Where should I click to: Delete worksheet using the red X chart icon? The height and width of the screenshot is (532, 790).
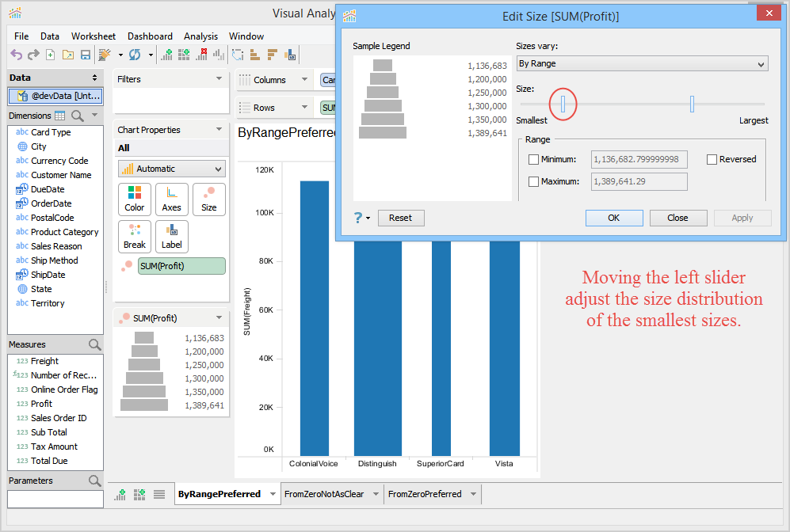tap(201, 55)
